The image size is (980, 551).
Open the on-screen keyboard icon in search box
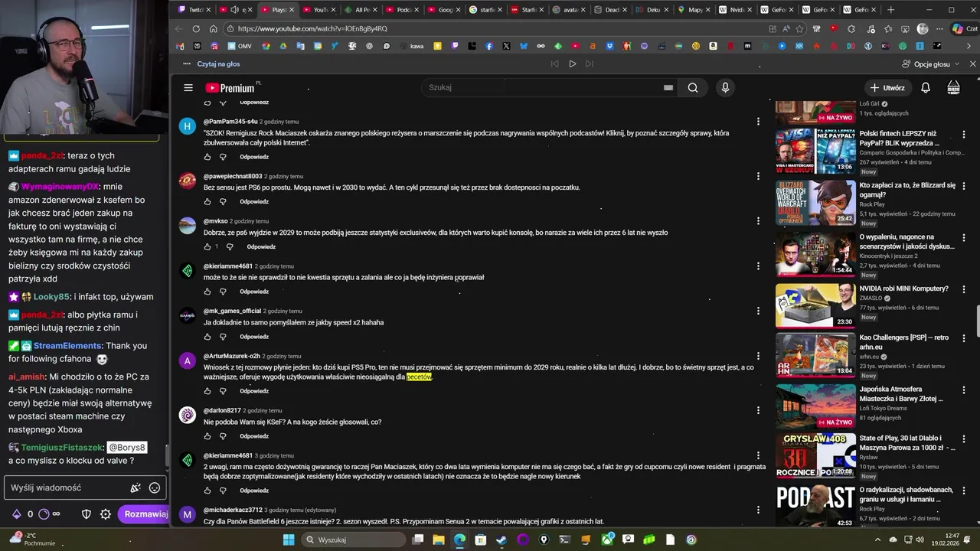tap(668, 88)
